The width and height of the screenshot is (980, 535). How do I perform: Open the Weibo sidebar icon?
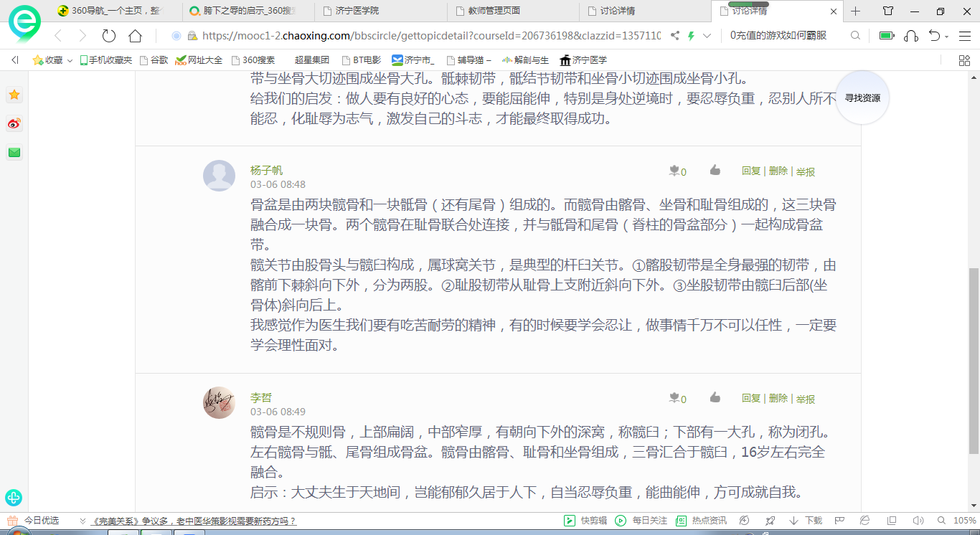pos(14,124)
